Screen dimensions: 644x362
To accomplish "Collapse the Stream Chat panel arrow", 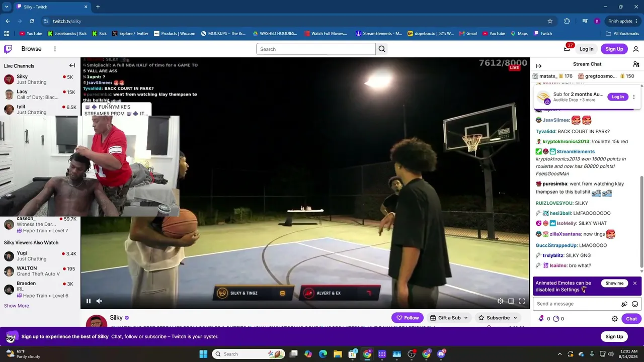I will coord(539,66).
